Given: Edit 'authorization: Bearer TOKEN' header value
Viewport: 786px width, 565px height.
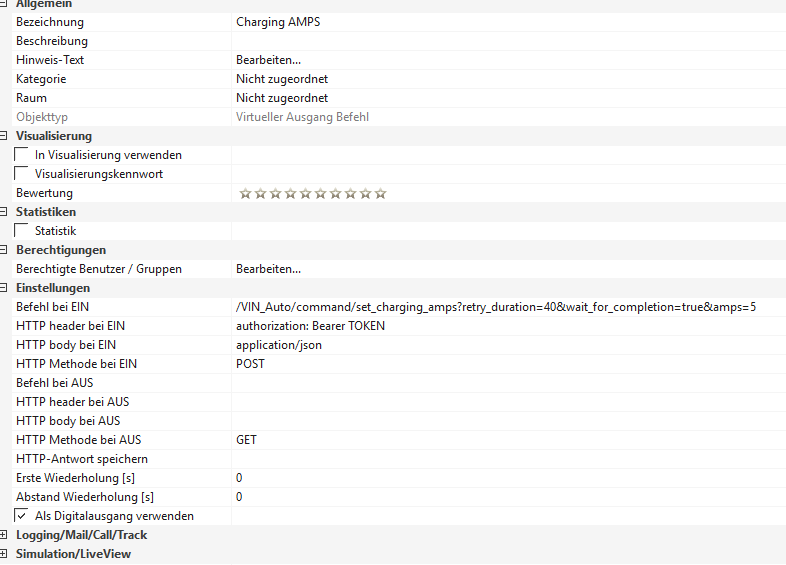Looking at the screenshot, I should pos(508,326).
